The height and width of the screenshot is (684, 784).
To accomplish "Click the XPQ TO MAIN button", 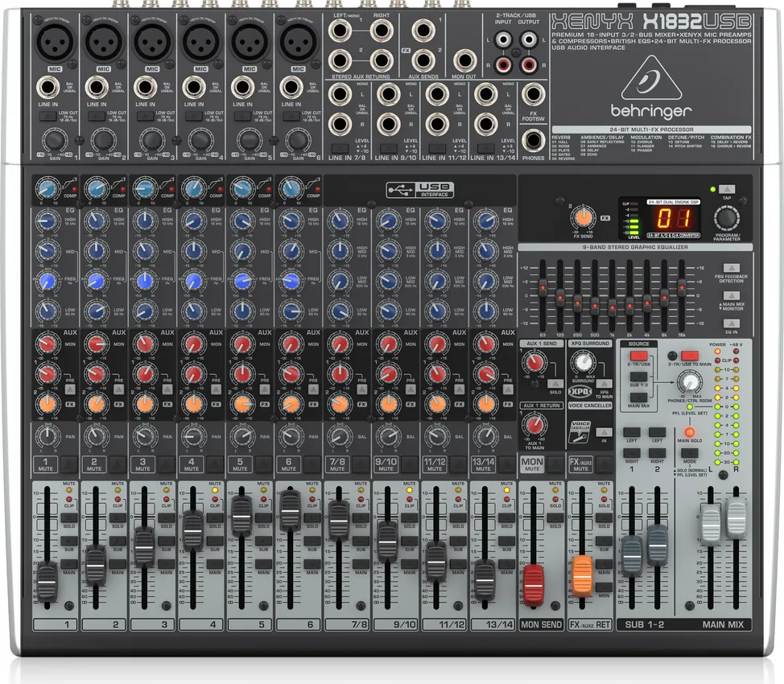I will point(604,384).
